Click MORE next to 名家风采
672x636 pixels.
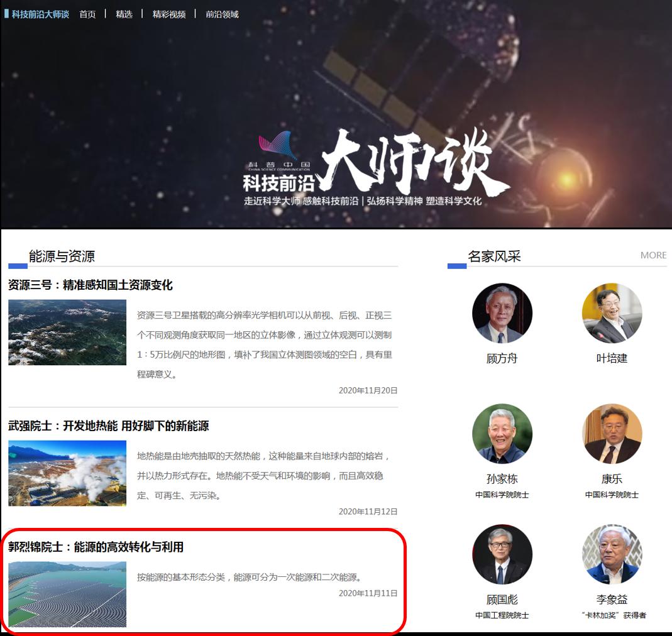[x=653, y=255]
